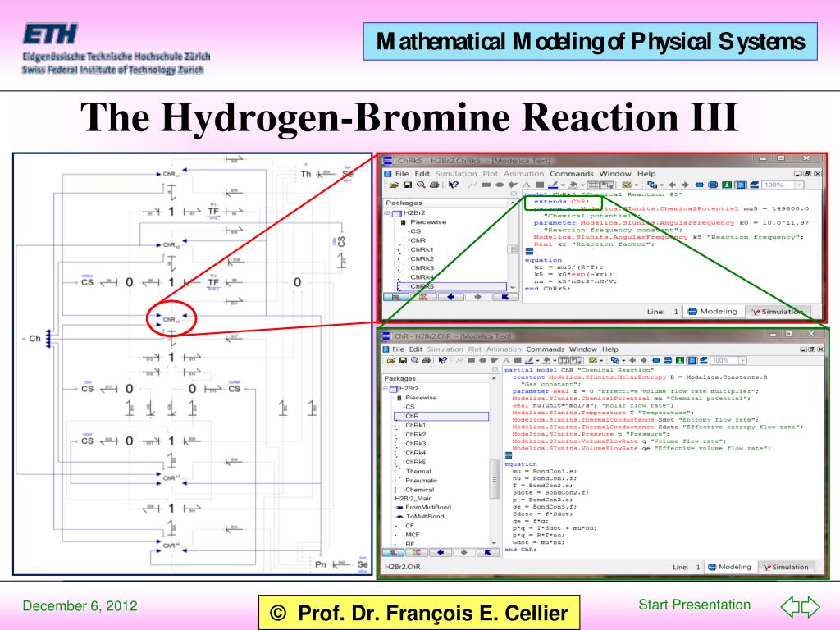The width and height of the screenshot is (840, 630).
Task: Click the fill color bucket icon in ChR window
Action: [546, 361]
